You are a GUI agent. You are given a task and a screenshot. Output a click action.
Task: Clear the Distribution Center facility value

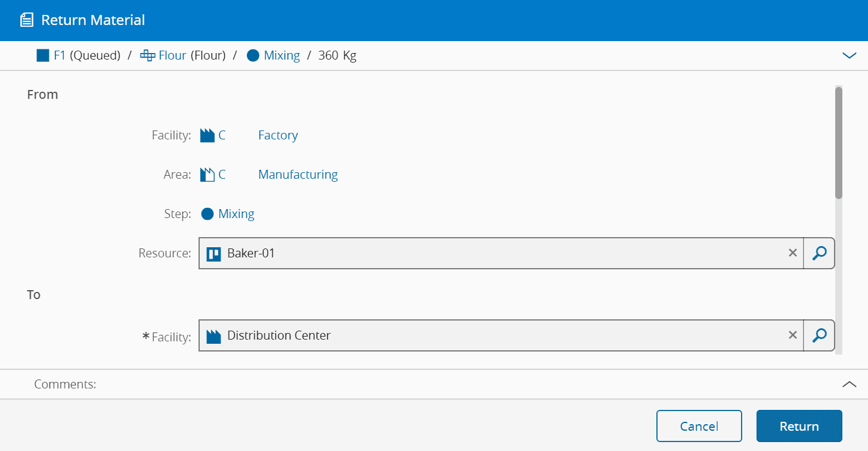(792, 335)
